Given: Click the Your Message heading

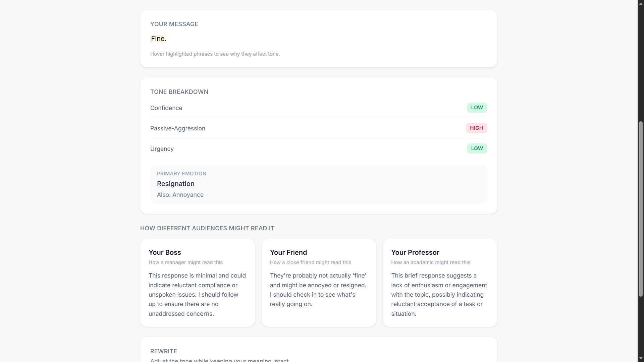Looking at the screenshot, I should [174, 24].
